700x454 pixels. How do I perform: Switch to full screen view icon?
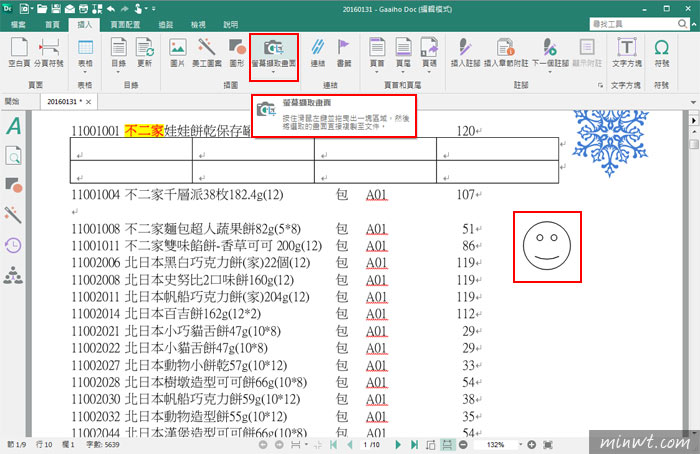pyautogui.click(x=548, y=445)
